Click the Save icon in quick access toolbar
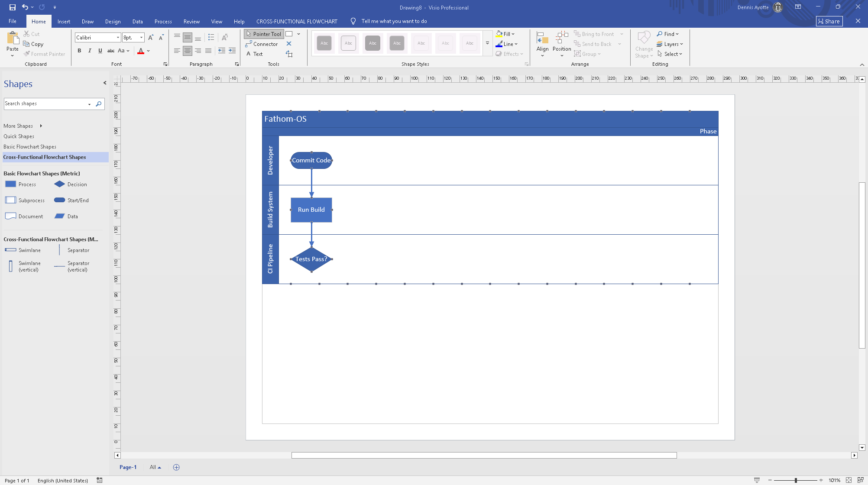The height and width of the screenshot is (485, 868). click(x=12, y=7)
